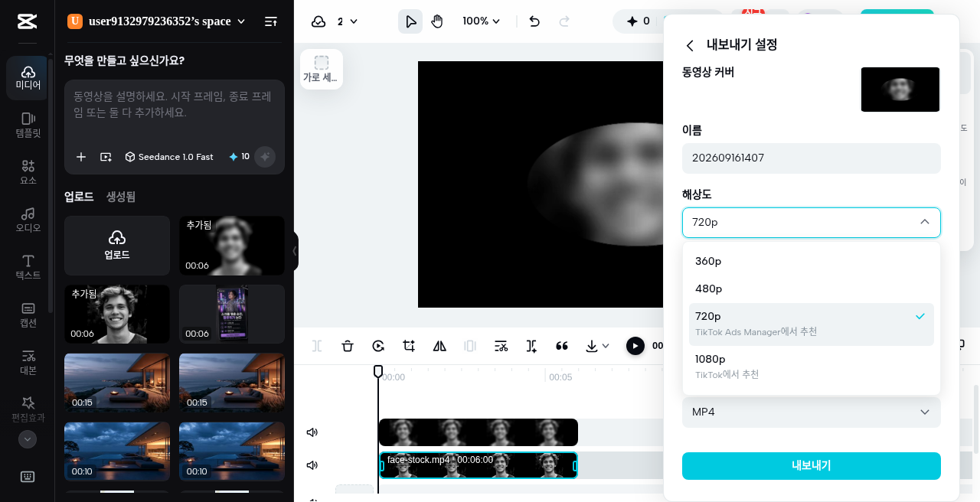Viewport: 980px width, 502px height.
Task: Open the 편집효과 effects panel
Action: coord(28,409)
